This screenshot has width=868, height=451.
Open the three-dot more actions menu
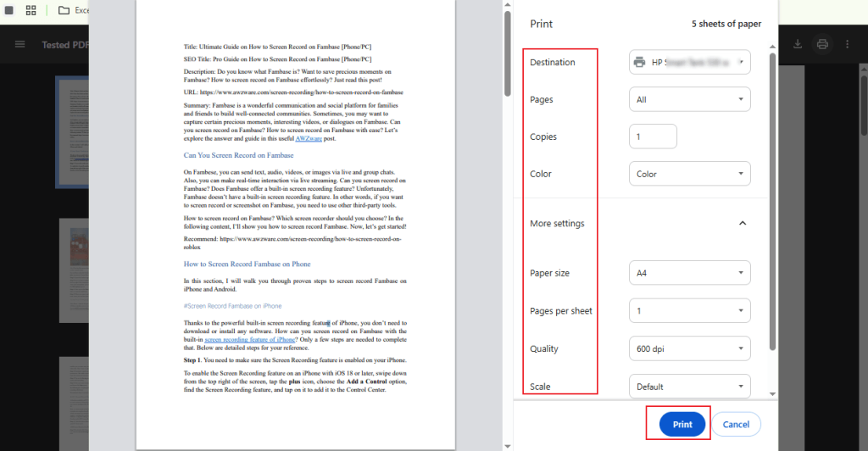point(847,44)
